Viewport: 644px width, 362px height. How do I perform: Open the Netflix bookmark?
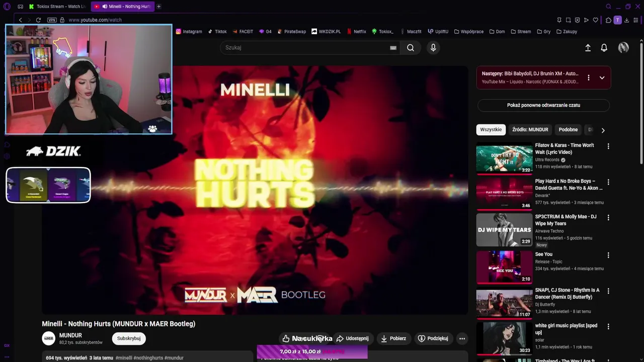pyautogui.click(x=356, y=31)
